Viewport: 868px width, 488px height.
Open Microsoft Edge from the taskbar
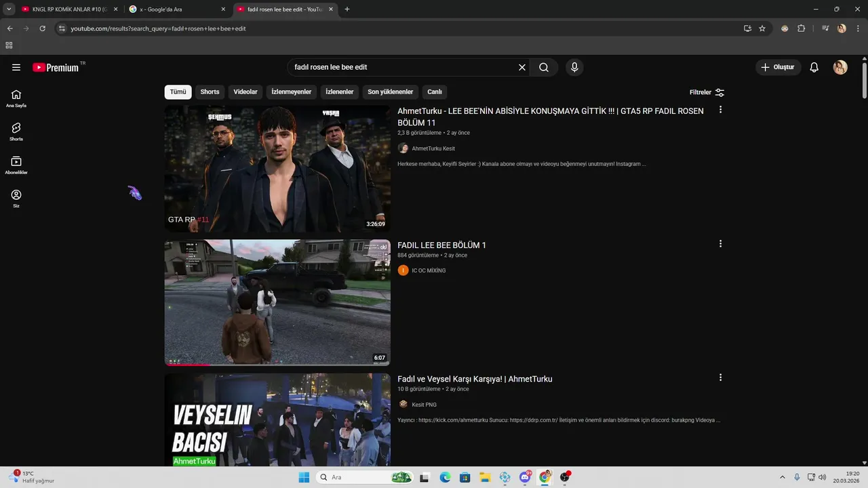pos(445,477)
